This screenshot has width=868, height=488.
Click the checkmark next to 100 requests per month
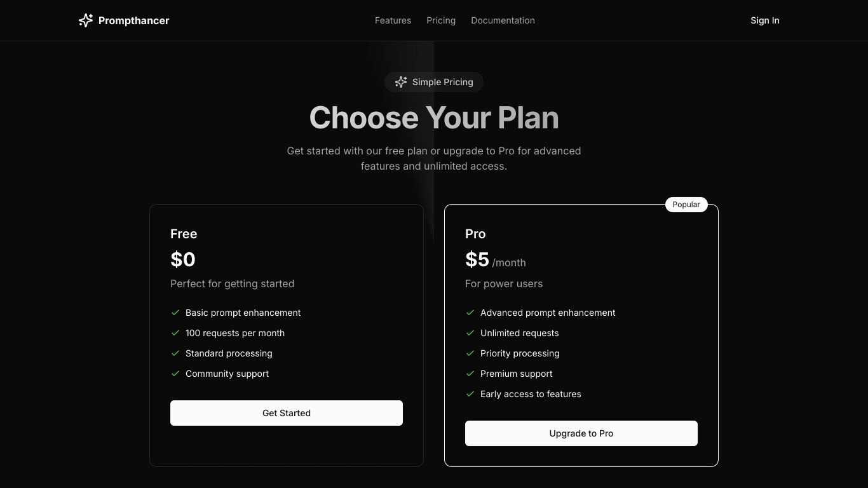click(175, 333)
